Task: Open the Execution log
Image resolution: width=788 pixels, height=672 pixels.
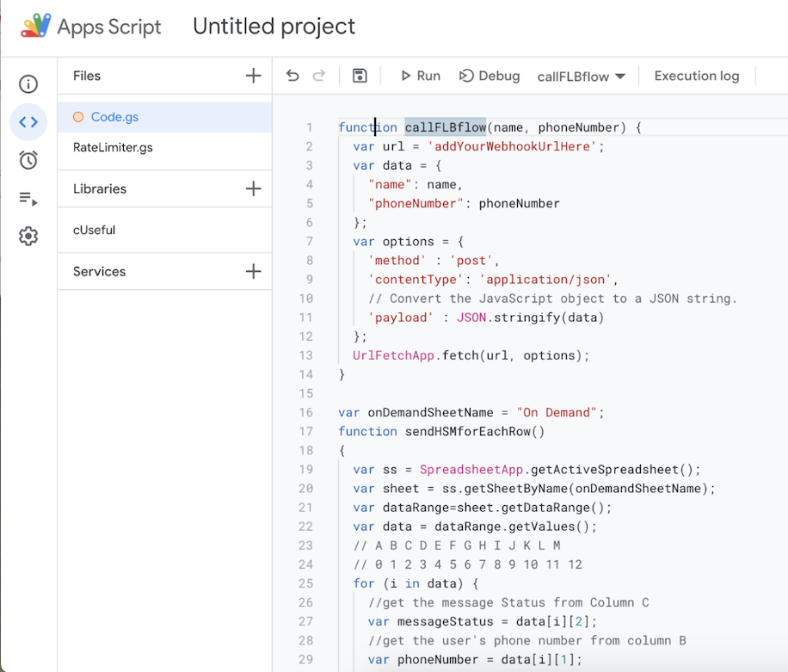Action: pos(696,76)
